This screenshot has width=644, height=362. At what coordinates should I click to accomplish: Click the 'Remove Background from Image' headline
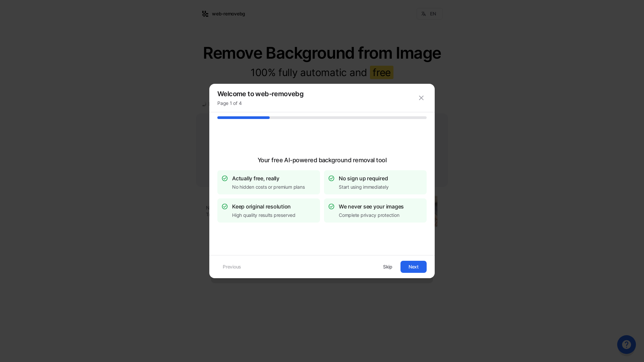(322, 53)
